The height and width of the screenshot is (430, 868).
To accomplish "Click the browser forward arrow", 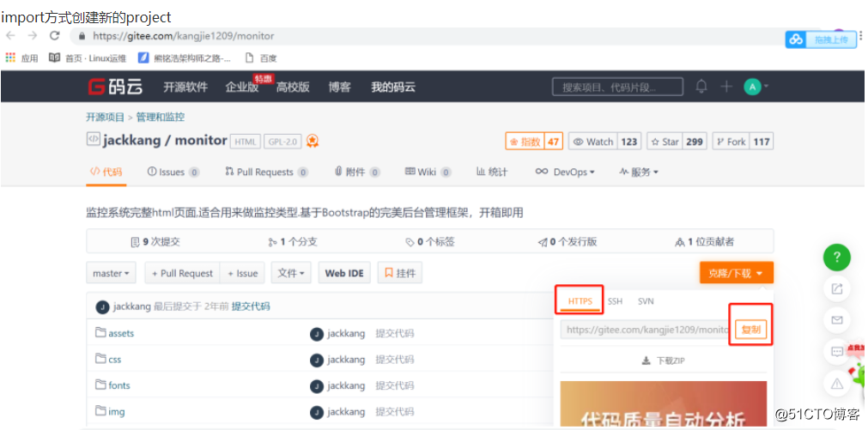I will point(32,36).
